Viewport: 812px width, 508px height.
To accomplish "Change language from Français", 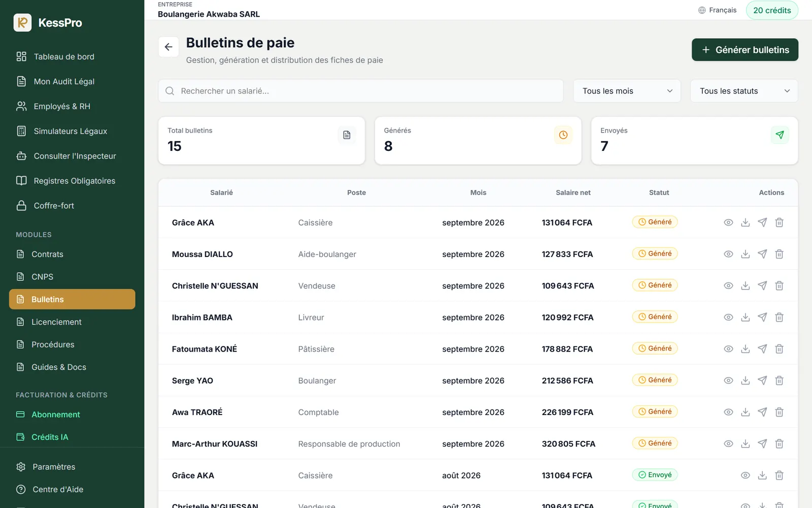I will click(x=717, y=10).
